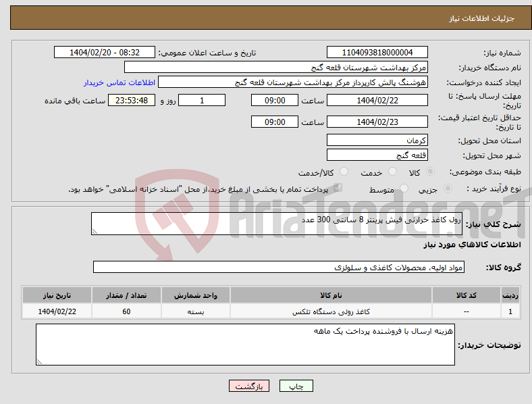The height and width of the screenshot is (404, 532).
Task: Click the table date cell 1404/02/22
Action: point(57,311)
